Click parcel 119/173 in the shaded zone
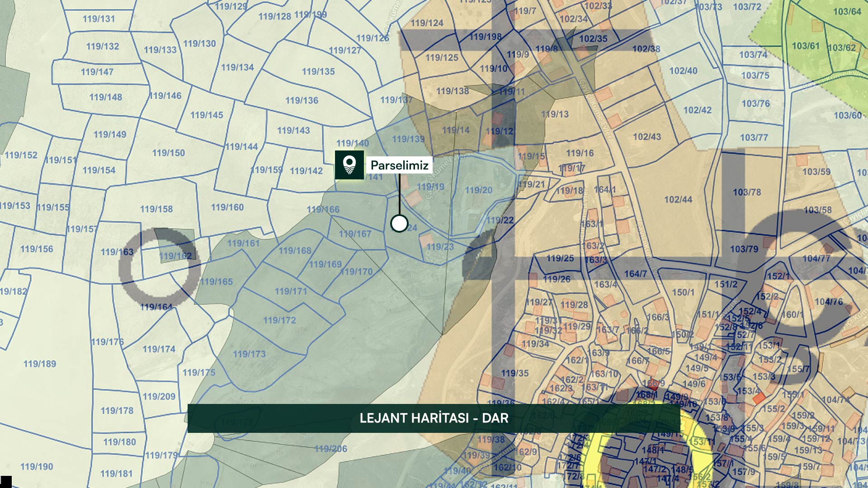 coord(249,354)
